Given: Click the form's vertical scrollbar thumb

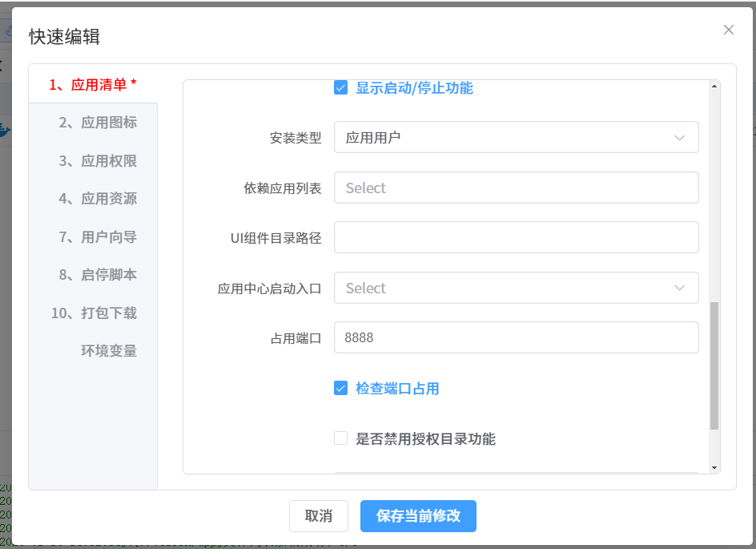Looking at the screenshot, I should click(714, 365).
